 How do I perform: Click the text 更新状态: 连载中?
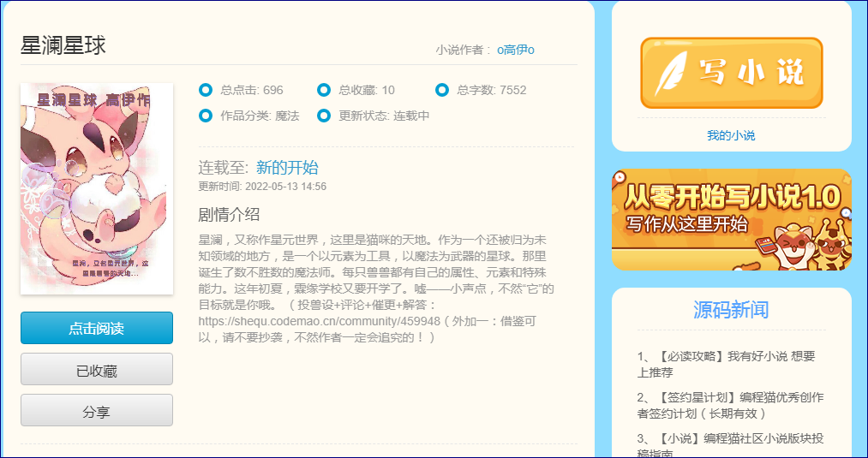pos(384,116)
